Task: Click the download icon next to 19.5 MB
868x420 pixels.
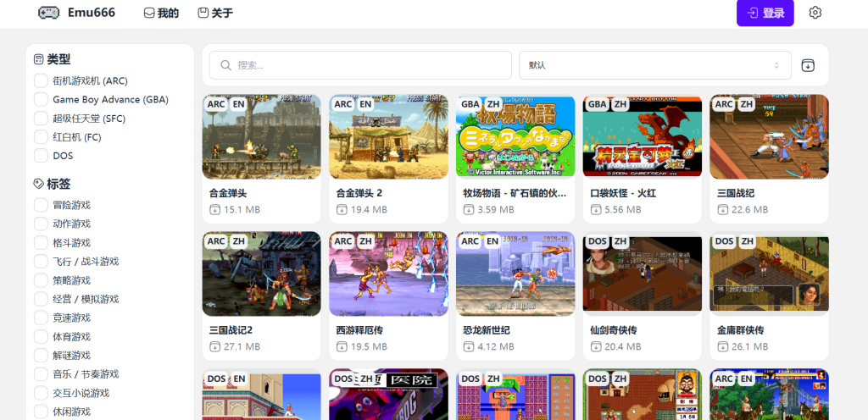Action: coord(341,347)
